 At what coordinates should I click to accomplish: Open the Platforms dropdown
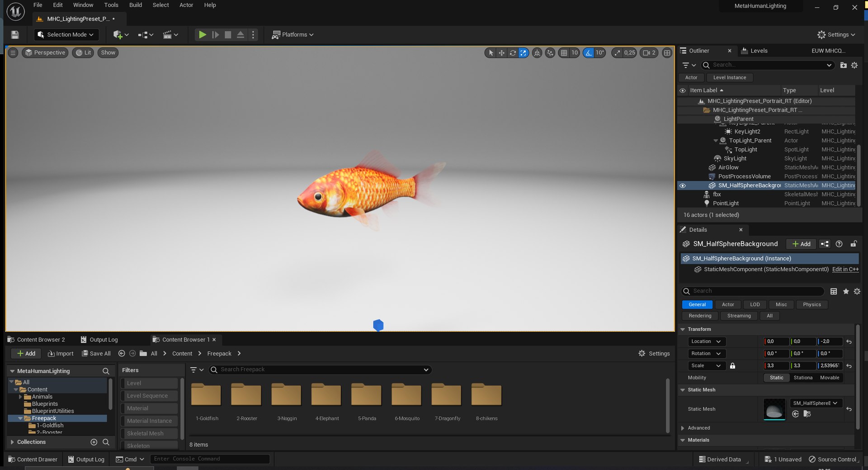pyautogui.click(x=292, y=35)
